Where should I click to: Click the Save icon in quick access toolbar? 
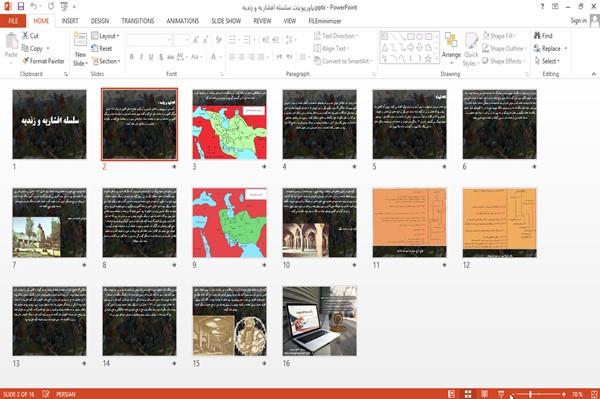(x=21, y=7)
